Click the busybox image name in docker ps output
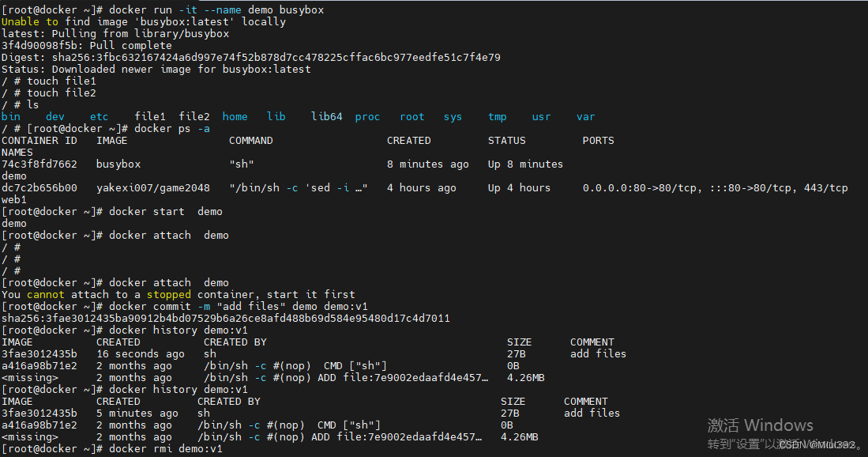 click(x=118, y=164)
